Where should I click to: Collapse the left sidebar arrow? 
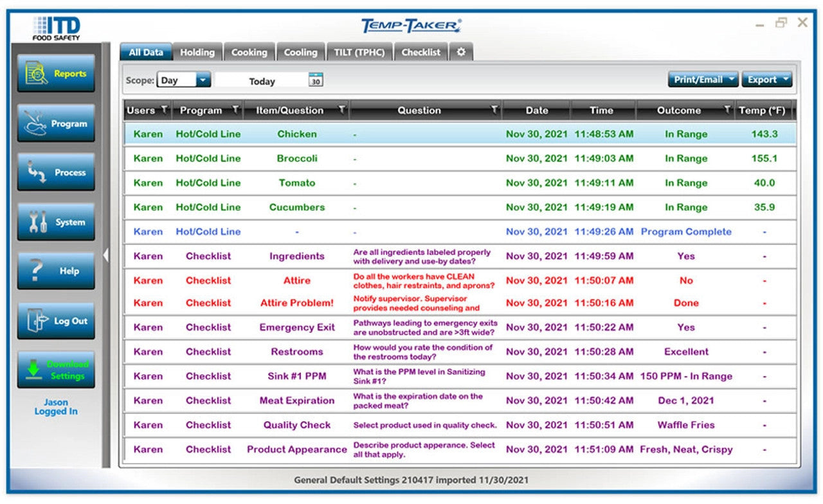click(106, 255)
